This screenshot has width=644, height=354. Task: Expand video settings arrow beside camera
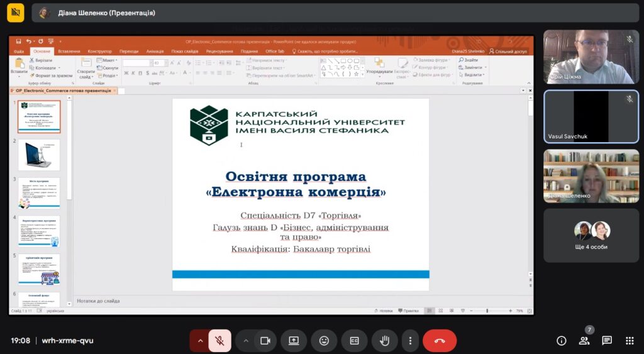click(x=246, y=341)
